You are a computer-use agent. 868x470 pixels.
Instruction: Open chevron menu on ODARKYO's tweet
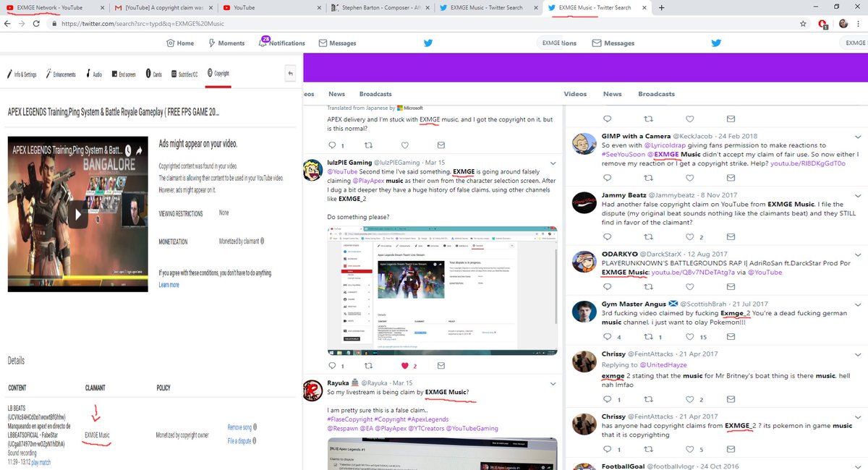pos(859,255)
